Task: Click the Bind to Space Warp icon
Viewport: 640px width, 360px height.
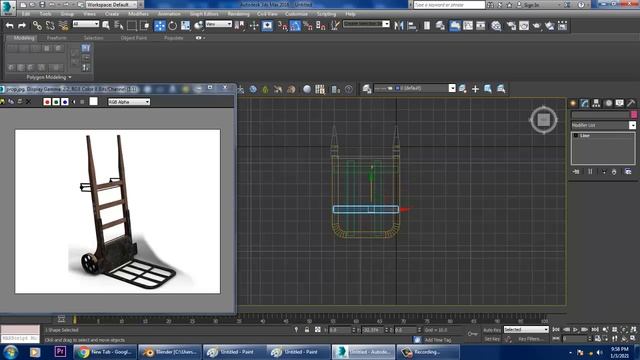Action: click(x=63, y=26)
